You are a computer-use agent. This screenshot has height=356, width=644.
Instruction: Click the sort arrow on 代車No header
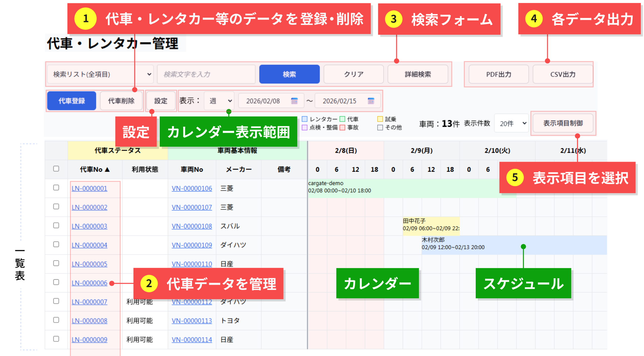(x=107, y=169)
